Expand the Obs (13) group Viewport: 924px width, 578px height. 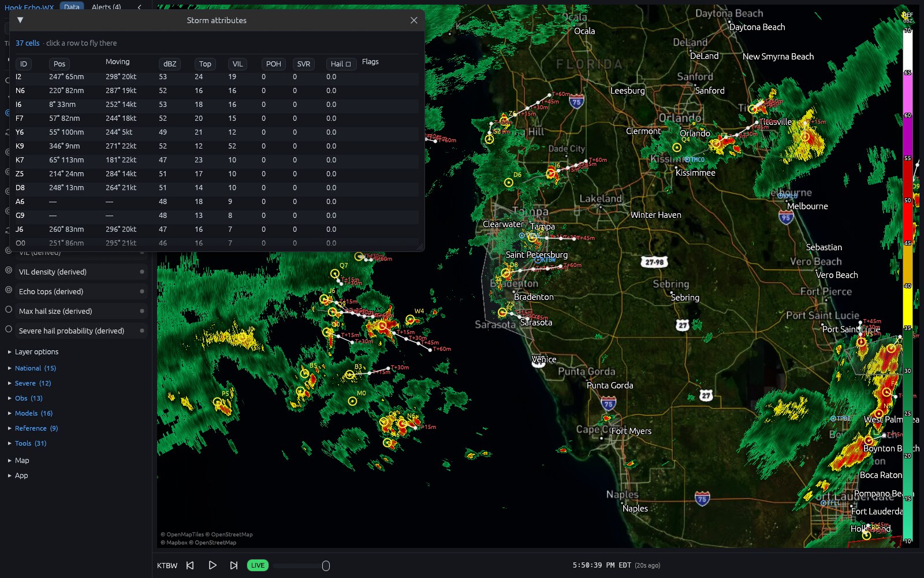25,398
